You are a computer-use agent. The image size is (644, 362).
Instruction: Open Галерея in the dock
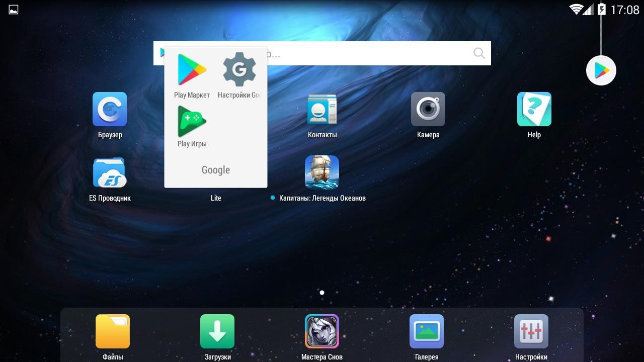coord(427,331)
